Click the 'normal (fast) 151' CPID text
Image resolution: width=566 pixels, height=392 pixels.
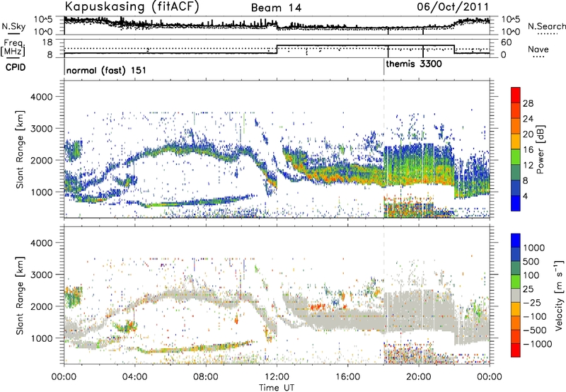[x=106, y=70]
